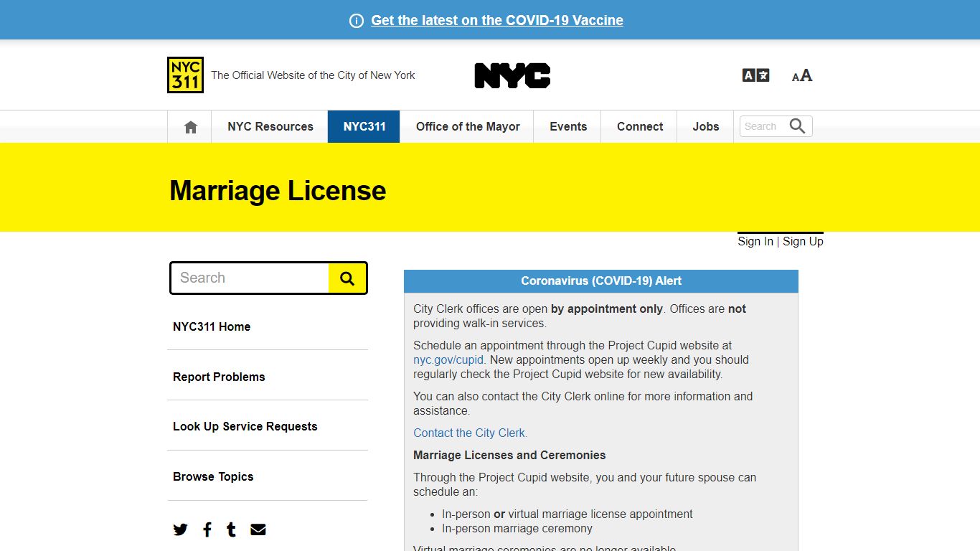This screenshot has width=980, height=551.
Task: Click the top navigation search magnifier icon
Action: pos(797,126)
